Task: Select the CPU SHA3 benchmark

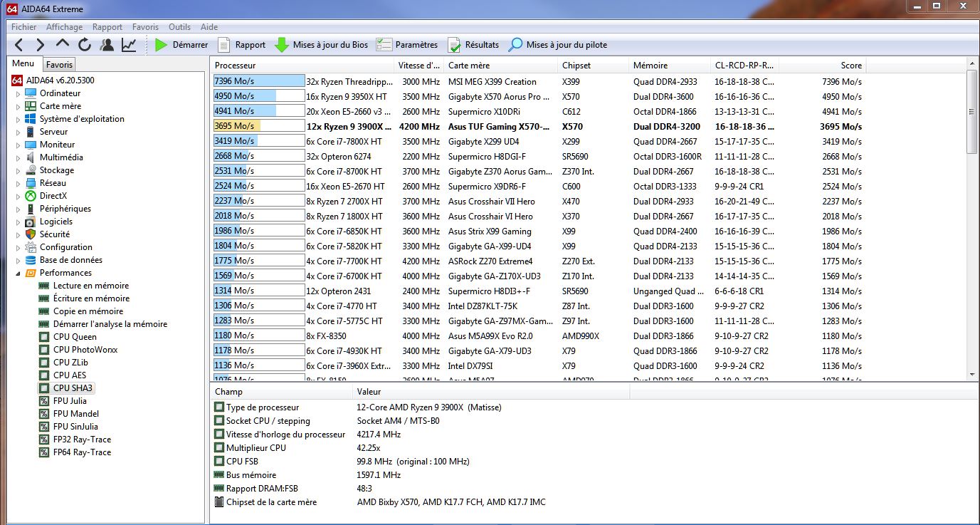Action: tap(73, 388)
